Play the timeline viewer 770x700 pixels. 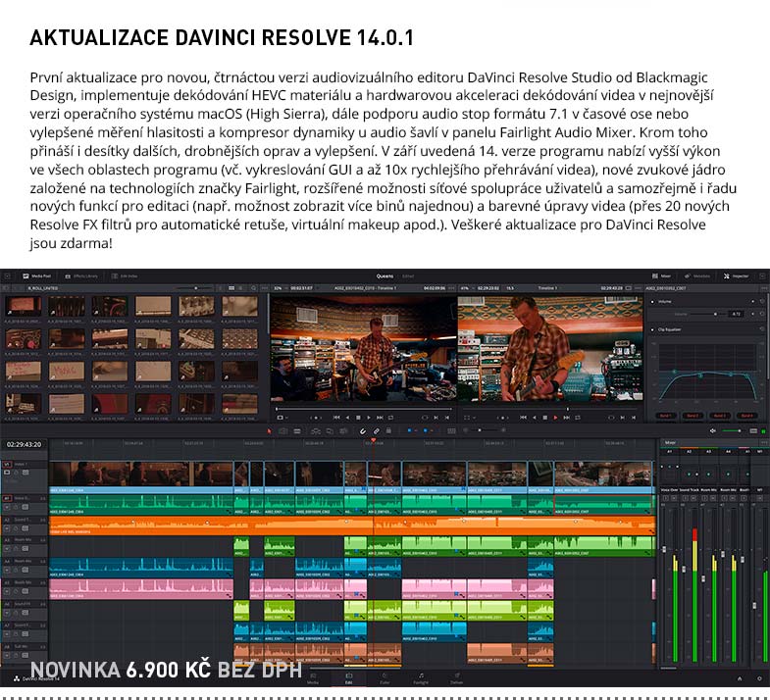(x=555, y=418)
